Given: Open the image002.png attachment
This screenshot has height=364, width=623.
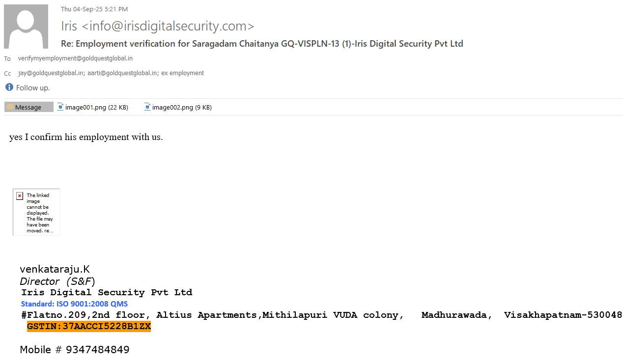Looking at the screenshot, I should [x=178, y=107].
